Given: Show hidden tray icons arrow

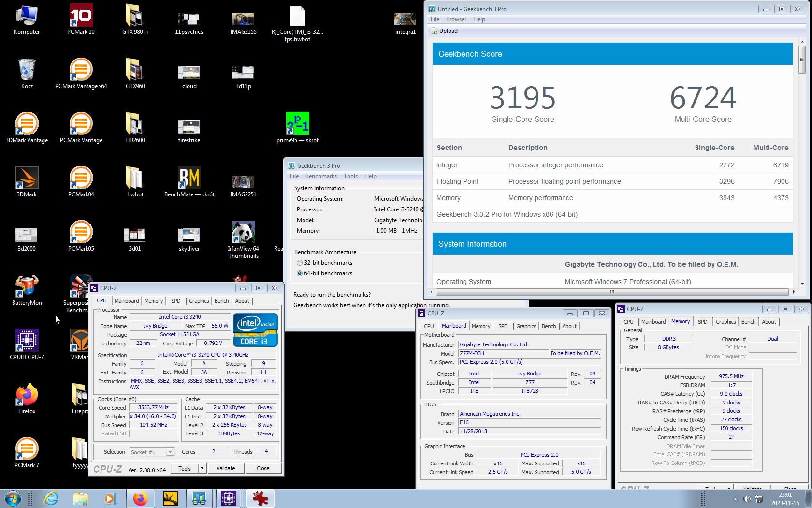Looking at the screenshot, I should click(x=735, y=499).
